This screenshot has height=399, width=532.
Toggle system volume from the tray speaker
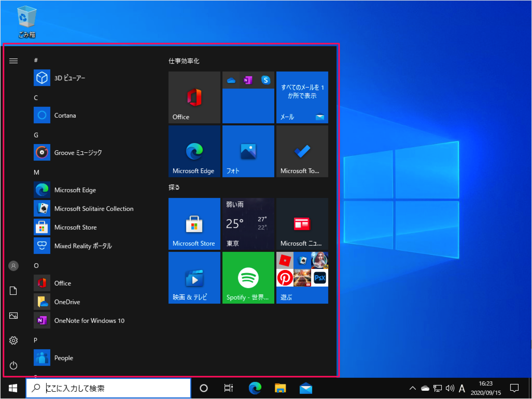pyautogui.click(x=450, y=388)
